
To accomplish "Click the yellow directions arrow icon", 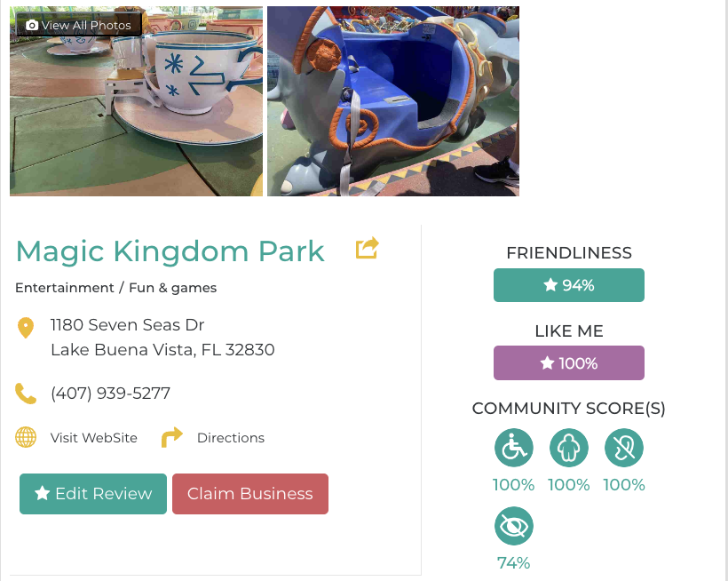I will point(171,437).
